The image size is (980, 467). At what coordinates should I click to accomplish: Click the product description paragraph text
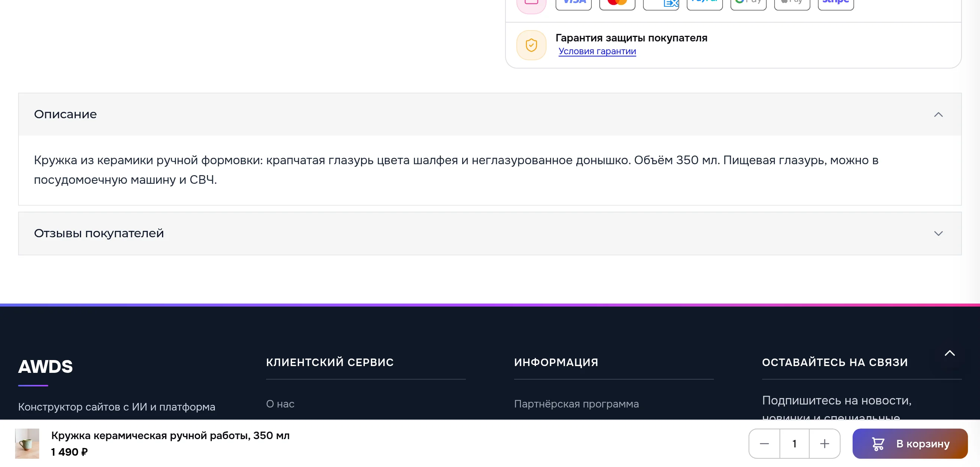pos(456,170)
